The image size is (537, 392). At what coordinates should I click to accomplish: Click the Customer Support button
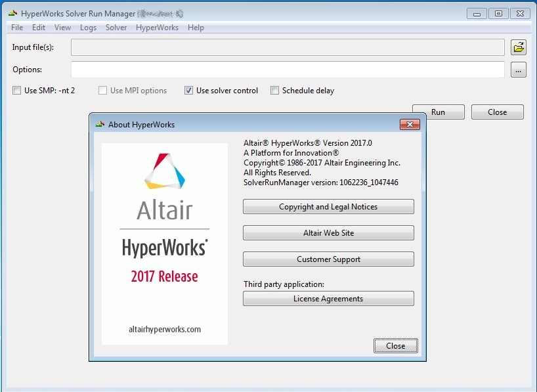coord(328,259)
